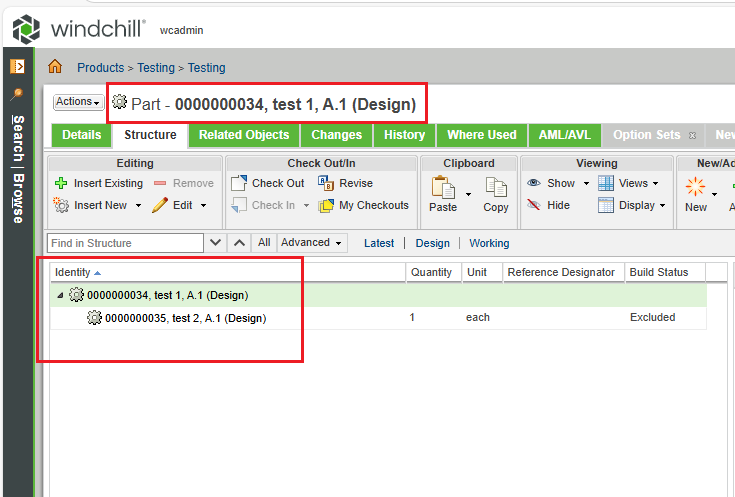This screenshot has width=735, height=497.
Task: Select row 0000000034, test 1, A.1 (Design)
Action: click(x=378, y=295)
